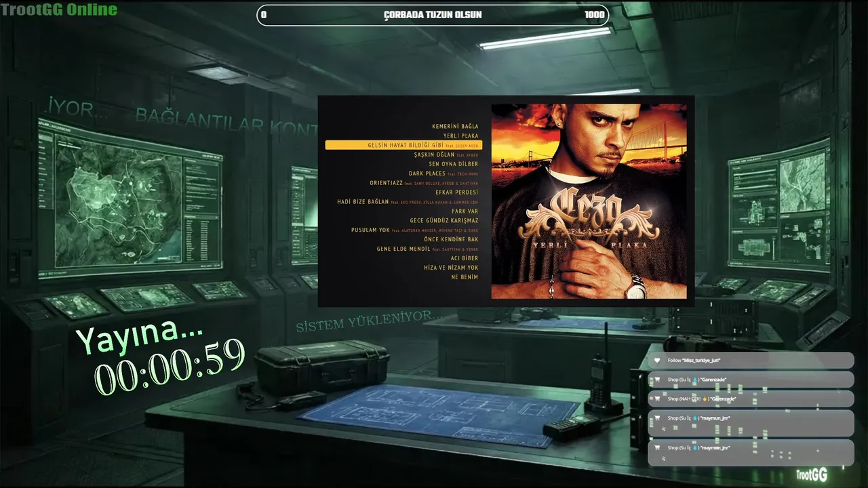Click the cart icon in NAH ÇEK Garenzade alert
The height and width of the screenshot is (488, 868).
(x=656, y=399)
